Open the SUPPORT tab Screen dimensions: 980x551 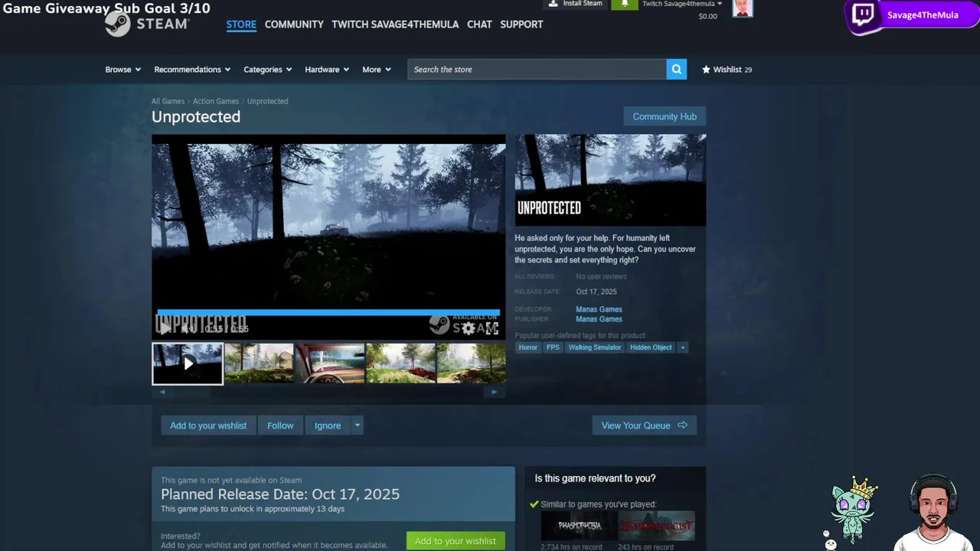point(521,24)
